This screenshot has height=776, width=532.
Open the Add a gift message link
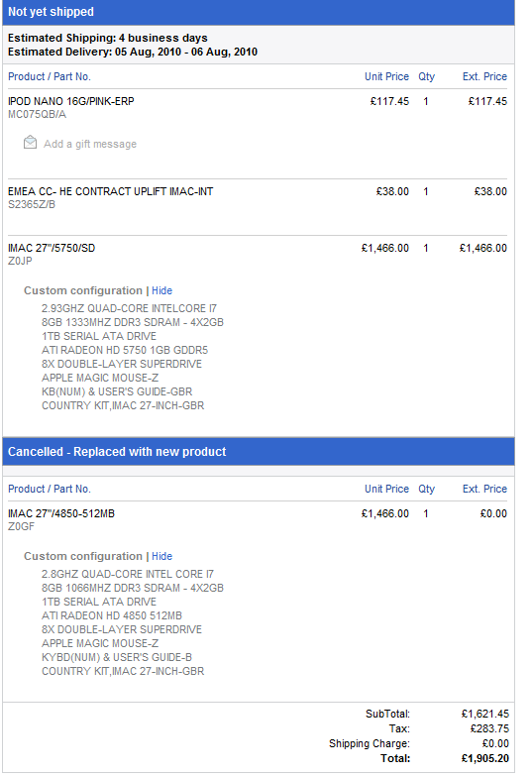click(90, 144)
